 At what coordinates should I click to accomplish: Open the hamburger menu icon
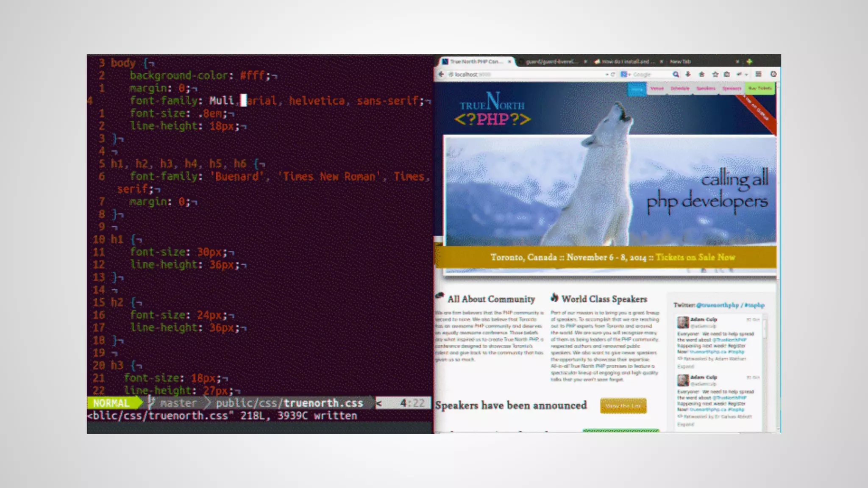point(759,74)
